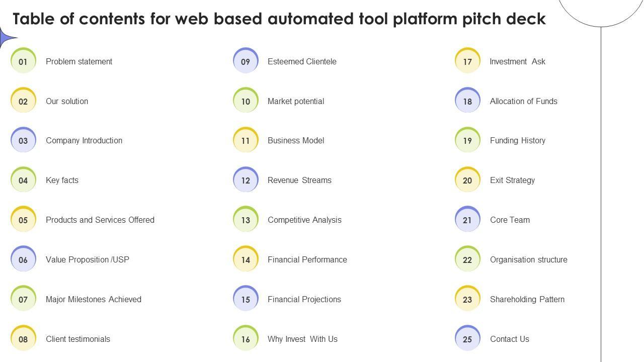
Task: Click the Contact Us entry
Action: [x=510, y=339]
